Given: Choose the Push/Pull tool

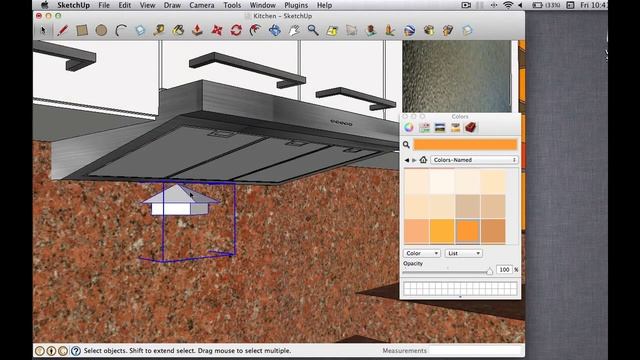Looking at the screenshot, I should tap(198, 30).
